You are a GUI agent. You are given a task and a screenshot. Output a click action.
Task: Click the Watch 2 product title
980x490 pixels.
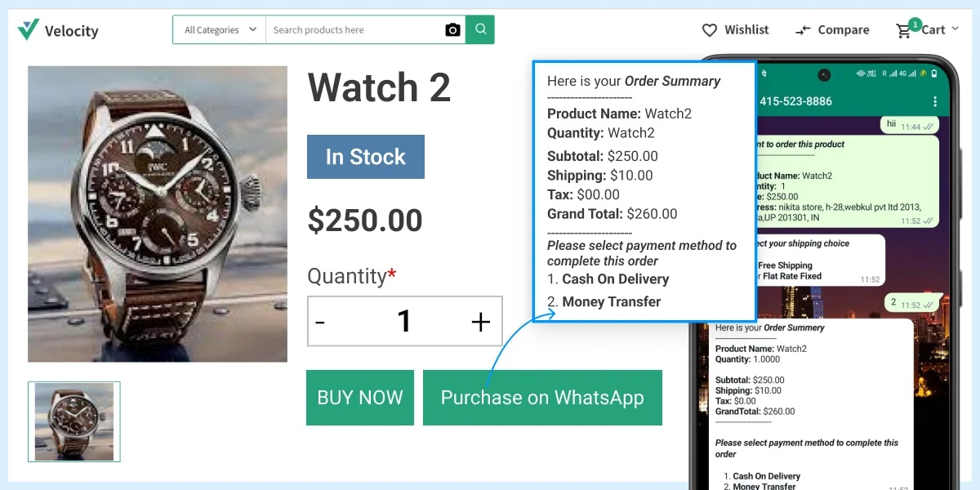(379, 87)
